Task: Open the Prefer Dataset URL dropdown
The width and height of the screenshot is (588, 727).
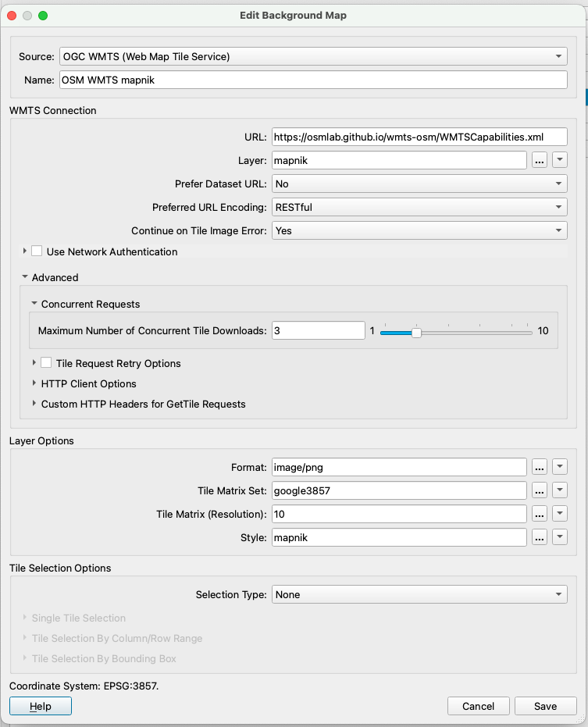Action: pyautogui.click(x=419, y=184)
